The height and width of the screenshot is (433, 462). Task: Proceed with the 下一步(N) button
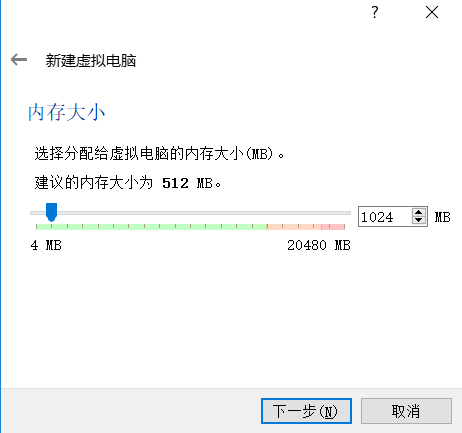click(x=306, y=411)
